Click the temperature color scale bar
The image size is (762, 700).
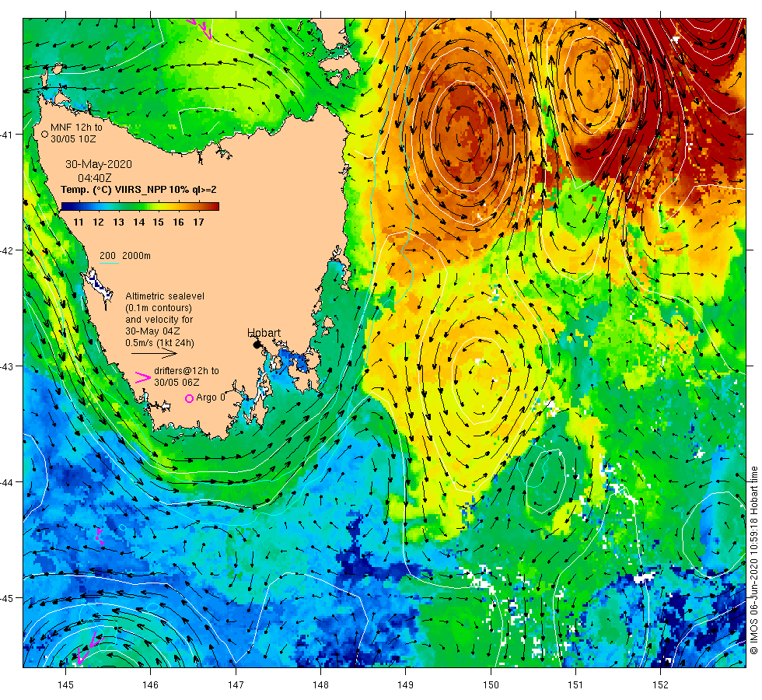[x=140, y=207]
